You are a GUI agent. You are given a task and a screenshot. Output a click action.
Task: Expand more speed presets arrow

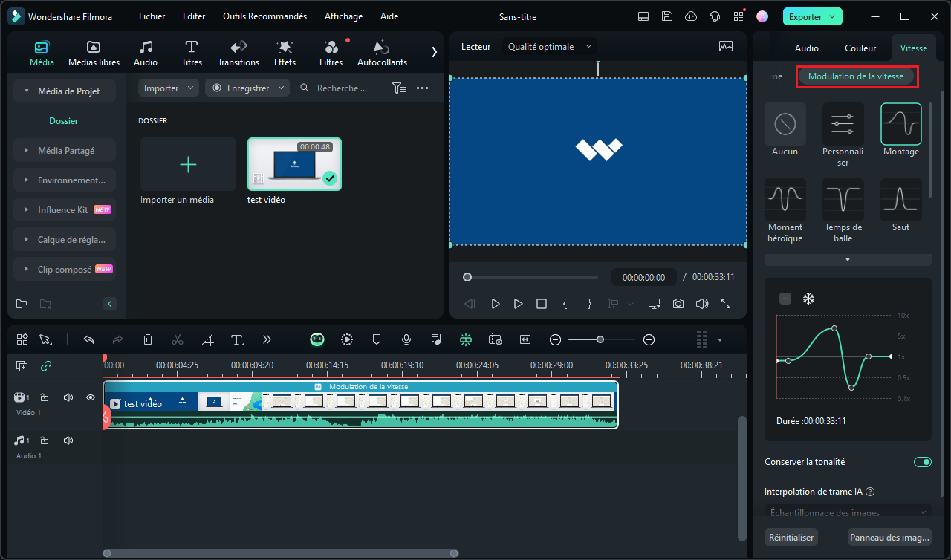coord(848,260)
